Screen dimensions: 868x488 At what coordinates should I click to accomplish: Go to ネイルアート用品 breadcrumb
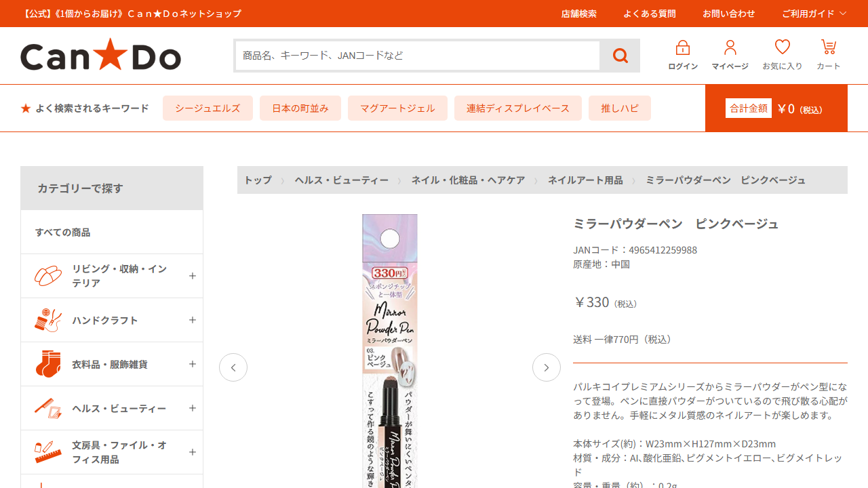[585, 180]
